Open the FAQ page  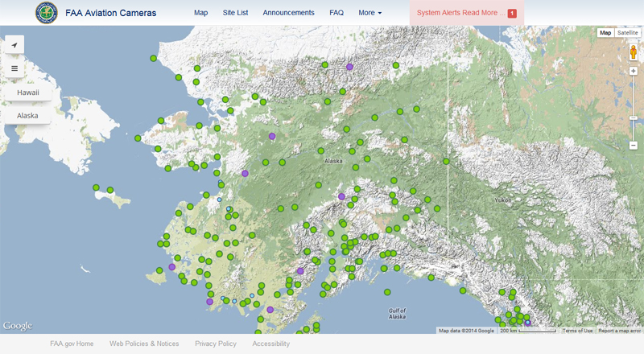coord(336,13)
